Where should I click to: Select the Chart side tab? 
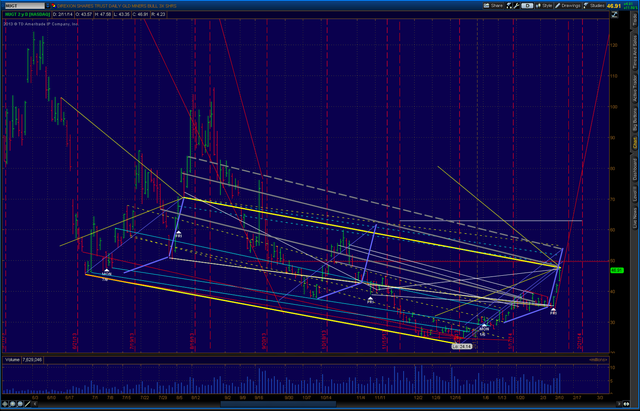[x=635, y=143]
